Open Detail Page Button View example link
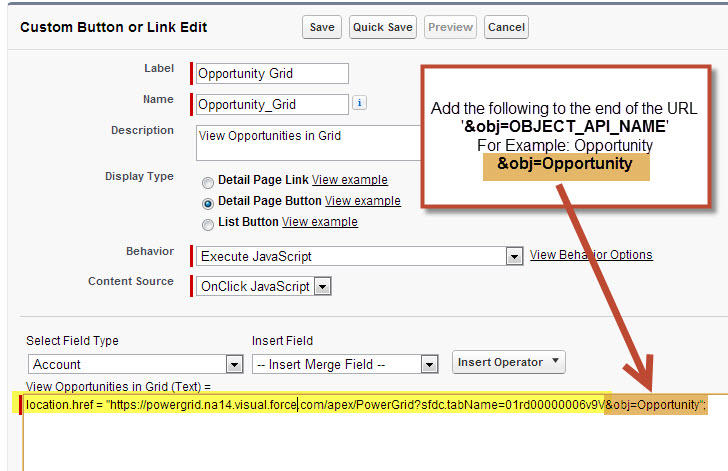The height and width of the screenshot is (471, 728). (363, 201)
